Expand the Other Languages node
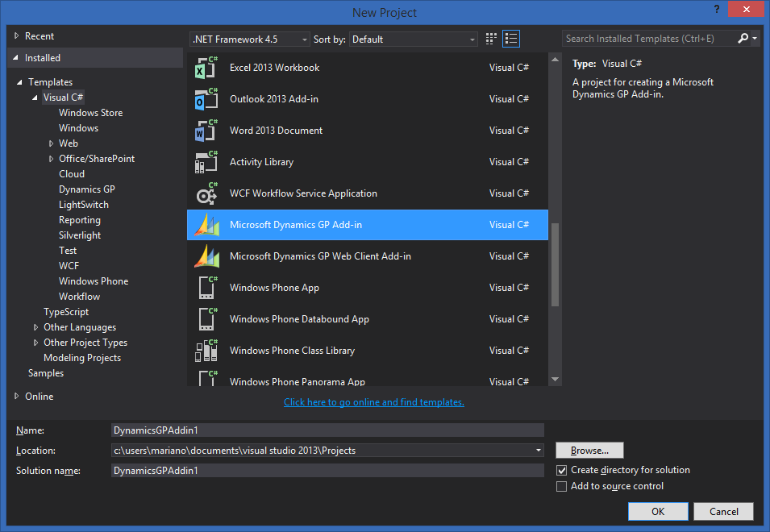 pyautogui.click(x=35, y=326)
